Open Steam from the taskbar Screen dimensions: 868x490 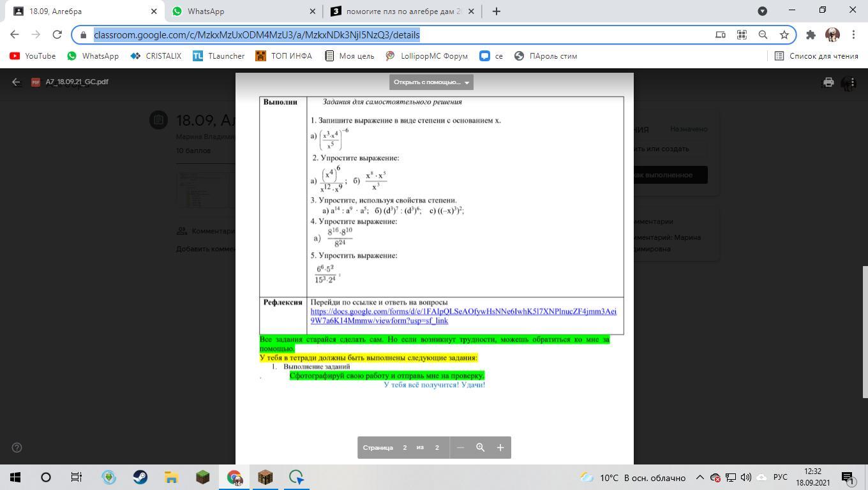tap(140, 477)
